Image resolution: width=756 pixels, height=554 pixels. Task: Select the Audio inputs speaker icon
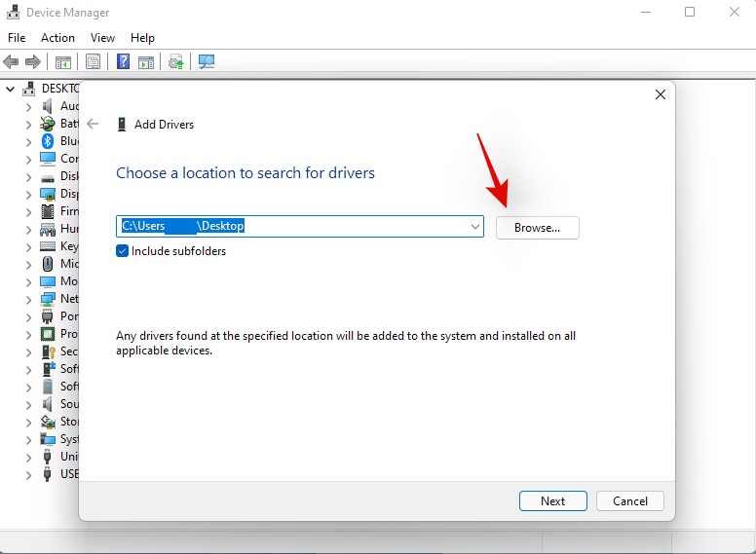(x=47, y=106)
